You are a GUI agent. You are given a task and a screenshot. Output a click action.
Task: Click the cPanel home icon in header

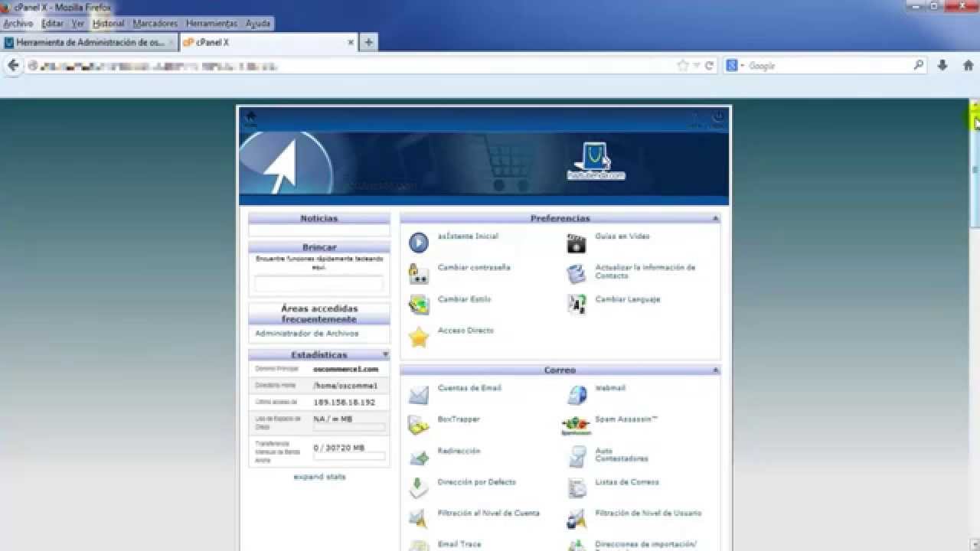(x=250, y=119)
